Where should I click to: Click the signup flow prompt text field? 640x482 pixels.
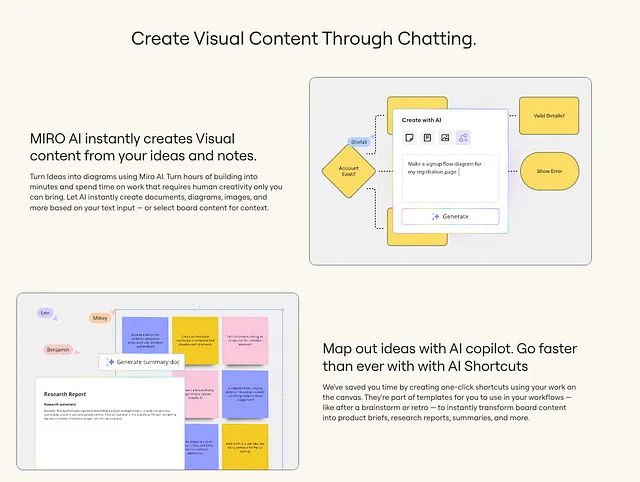(450, 178)
